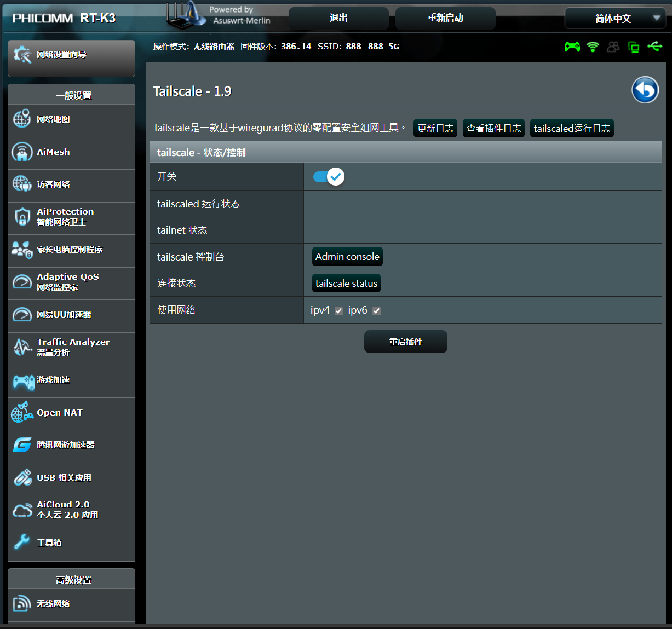Click the Wi-Fi signal status icon
Screen dimensions: 672x629
click(593, 47)
